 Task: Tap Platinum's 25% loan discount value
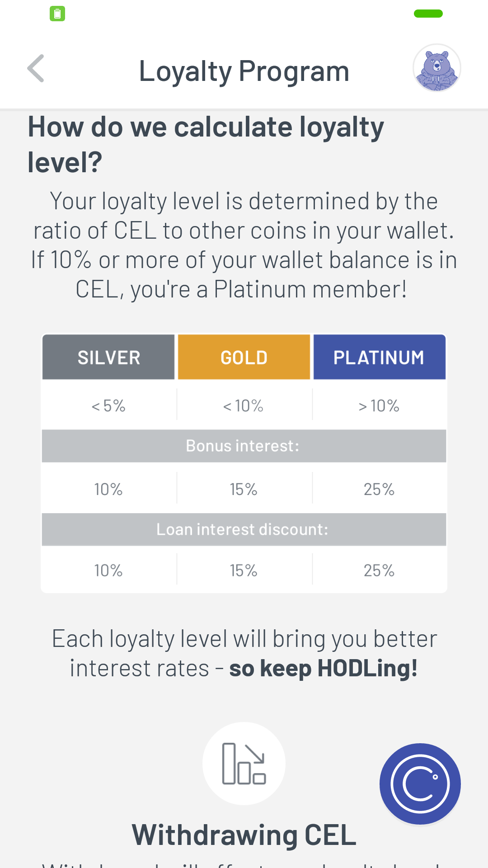(379, 571)
